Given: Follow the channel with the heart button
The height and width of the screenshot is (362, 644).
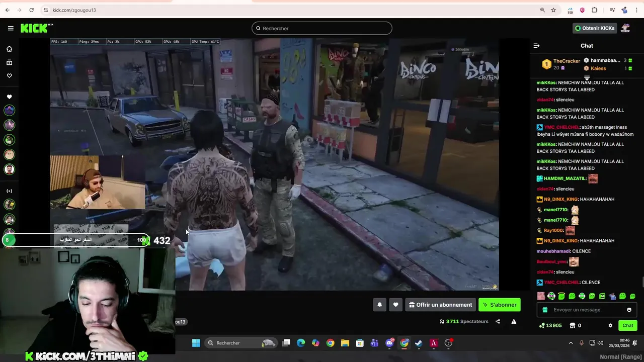Looking at the screenshot, I should pyautogui.click(x=395, y=305).
